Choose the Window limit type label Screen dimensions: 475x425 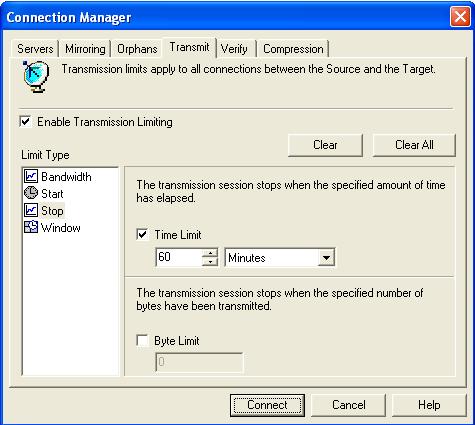(x=60, y=228)
